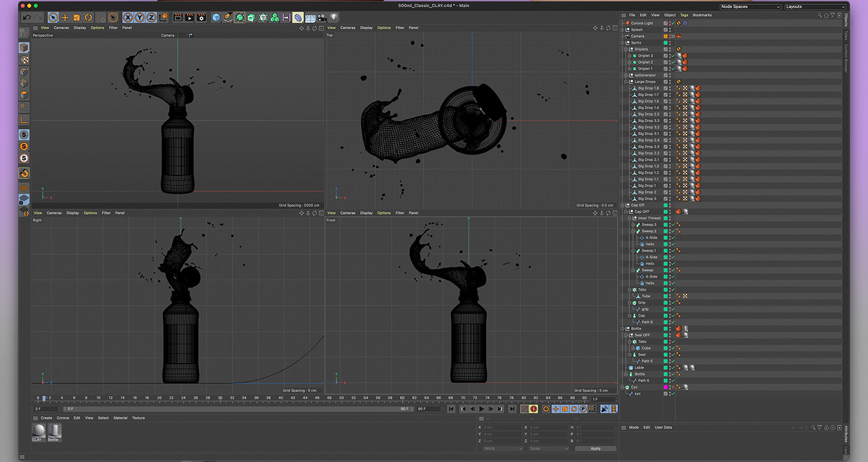The height and width of the screenshot is (462, 868).
Task: Open Edit Render Settings clapperboard icon
Action: point(201,17)
